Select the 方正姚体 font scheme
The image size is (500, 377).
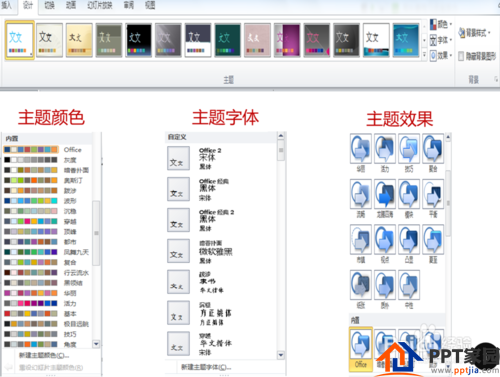click(x=221, y=313)
